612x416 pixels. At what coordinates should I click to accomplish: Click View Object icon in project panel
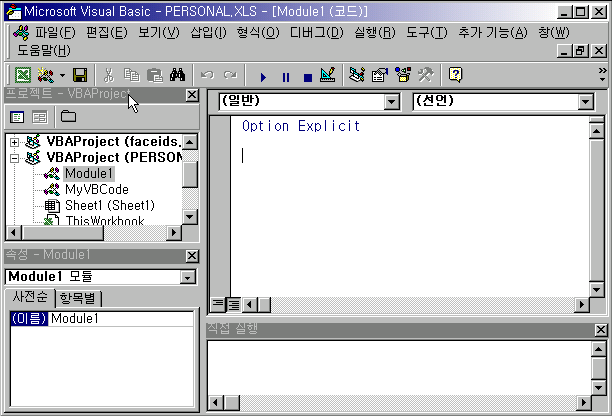[39, 117]
